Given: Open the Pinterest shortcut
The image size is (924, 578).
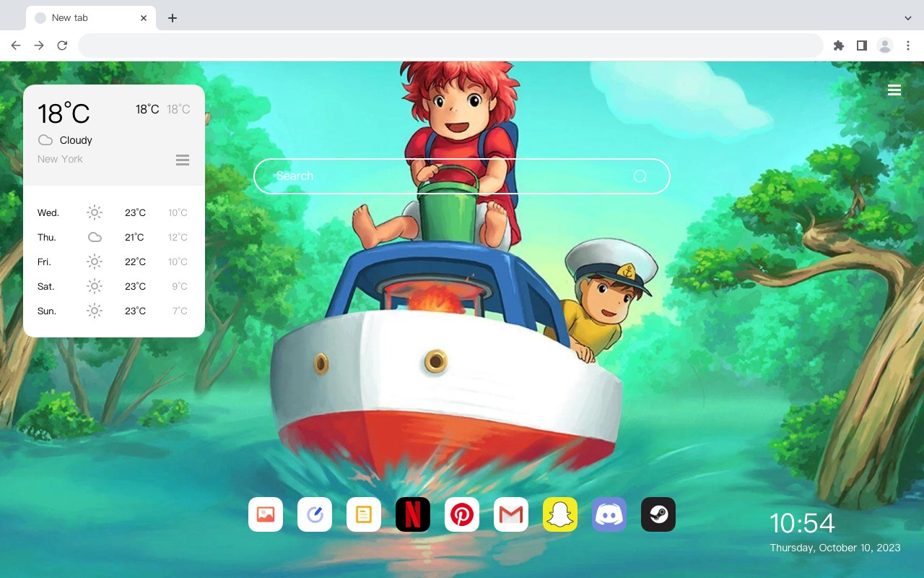Looking at the screenshot, I should (x=462, y=514).
